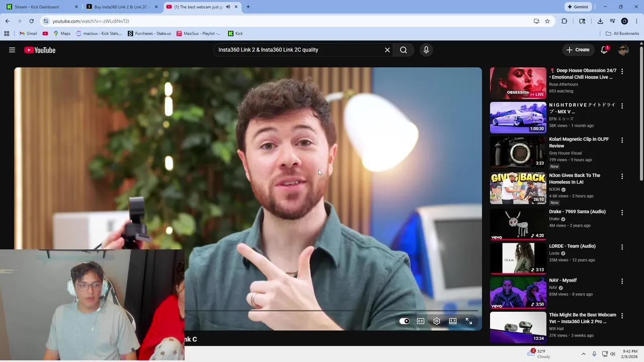Open the Chrome three-dot menu
This screenshot has width=644, height=362.
(x=637, y=21)
